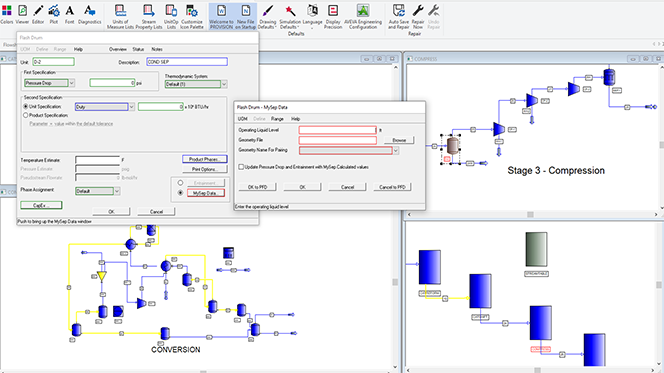This screenshot has width=664, height=373.
Task: Click the Unit name field
Action: tap(53, 62)
